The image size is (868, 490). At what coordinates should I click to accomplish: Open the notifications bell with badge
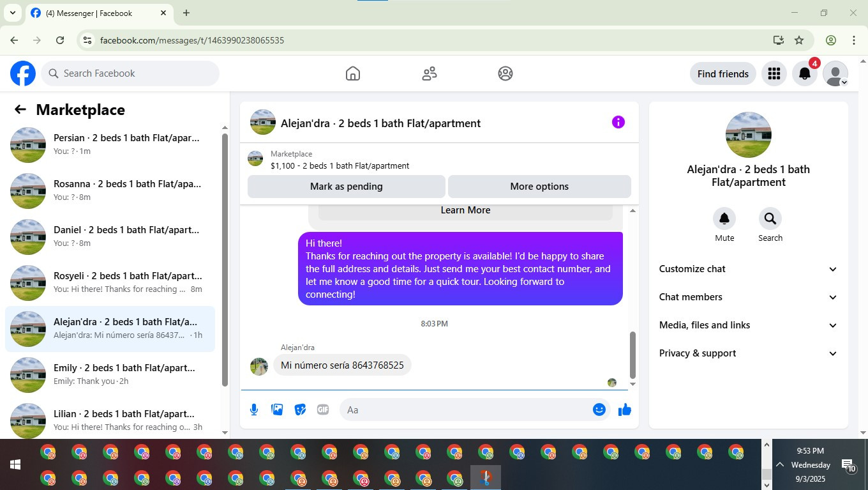(x=805, y=73)
